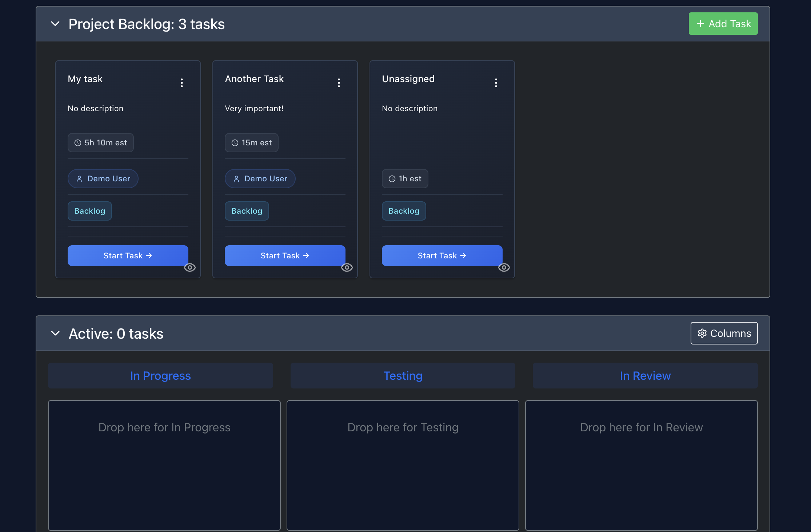Open the options menu on My task card

181,82
